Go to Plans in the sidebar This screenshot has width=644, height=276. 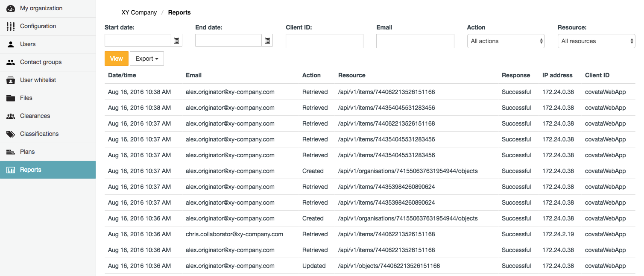pyautogui.click(x=27, y=152)
